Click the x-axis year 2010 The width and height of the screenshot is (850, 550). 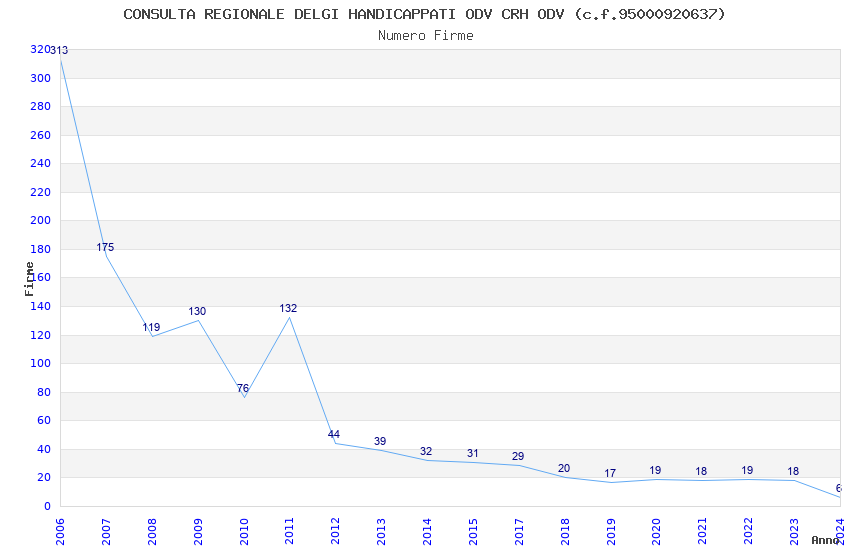243,531
